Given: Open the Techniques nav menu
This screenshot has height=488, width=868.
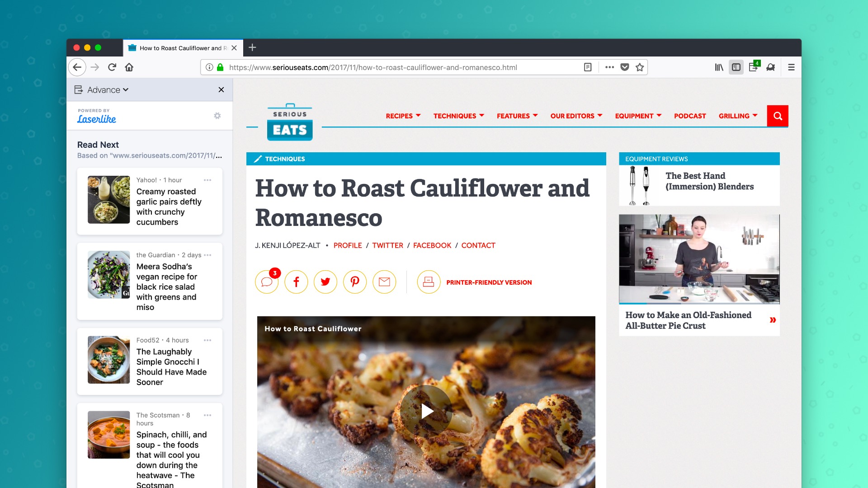Looking at the screenshot, I should coord(458,116).
